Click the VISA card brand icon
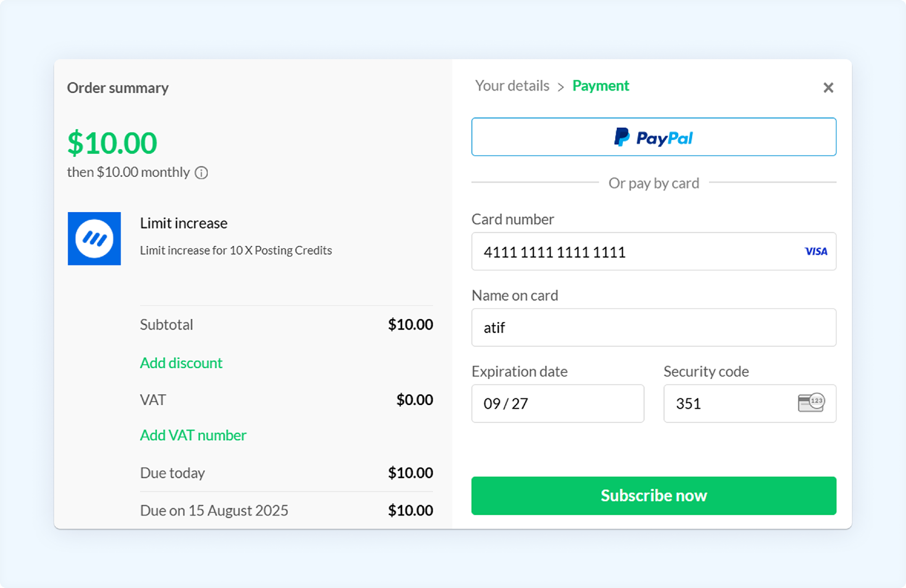 (x=816, y=251)
